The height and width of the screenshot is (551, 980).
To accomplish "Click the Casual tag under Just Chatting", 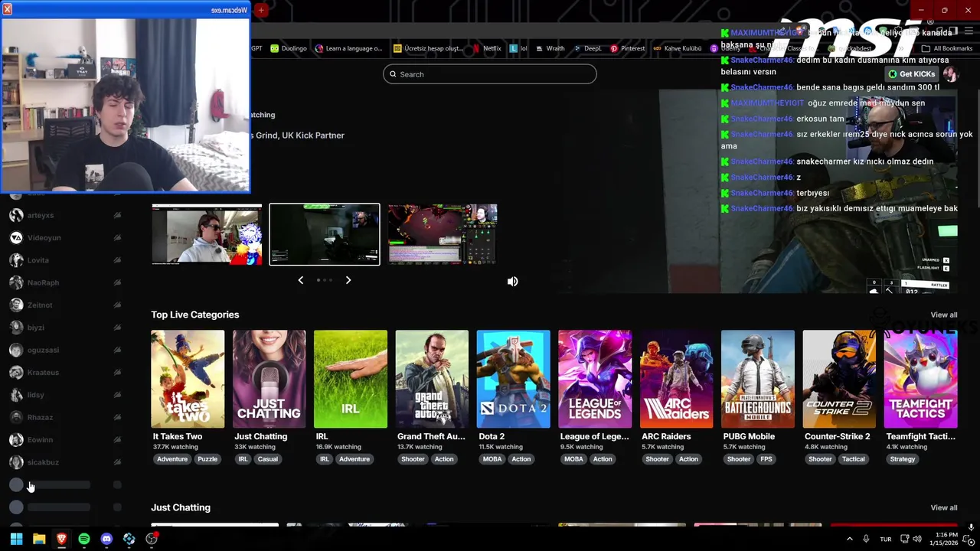I will (268, 459).
